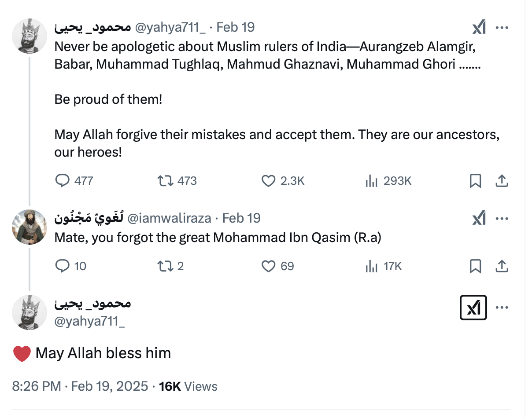Screen dimensions: 532x418
Task: View analytics on the 17K views reply
Action: pyautogui.click(x=372, y=266)
